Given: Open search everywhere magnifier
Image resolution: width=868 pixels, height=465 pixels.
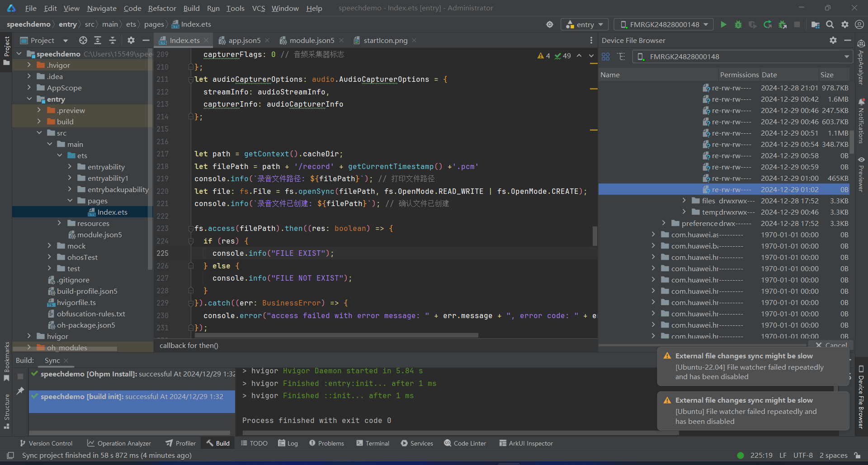Looking at the screenshot, I should point(830,24).
